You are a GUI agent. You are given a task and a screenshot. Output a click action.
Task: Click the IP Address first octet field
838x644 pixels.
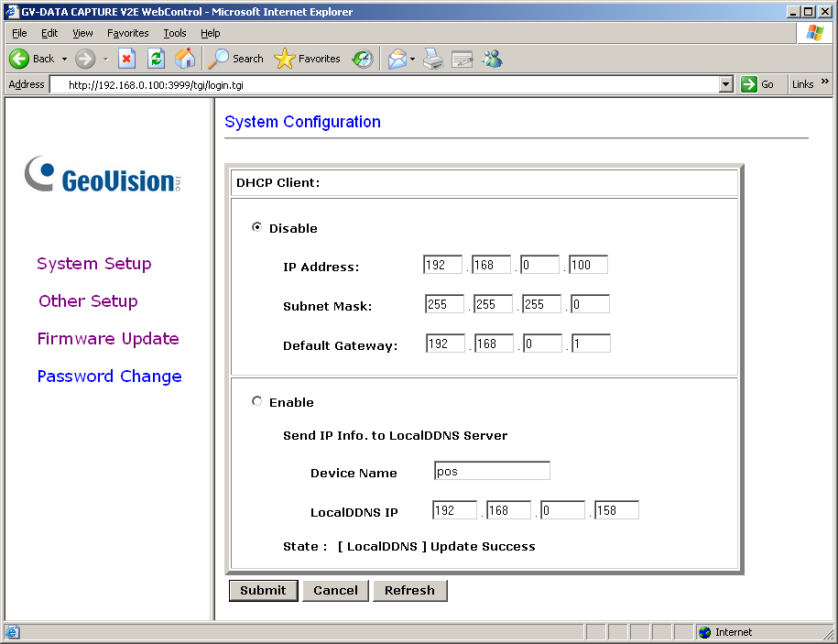click(x=442, y=265)
